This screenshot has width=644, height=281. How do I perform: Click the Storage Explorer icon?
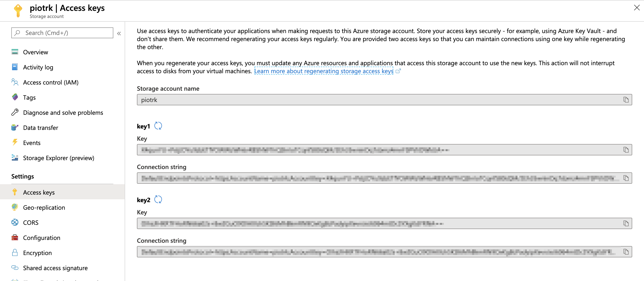(15, 158)
